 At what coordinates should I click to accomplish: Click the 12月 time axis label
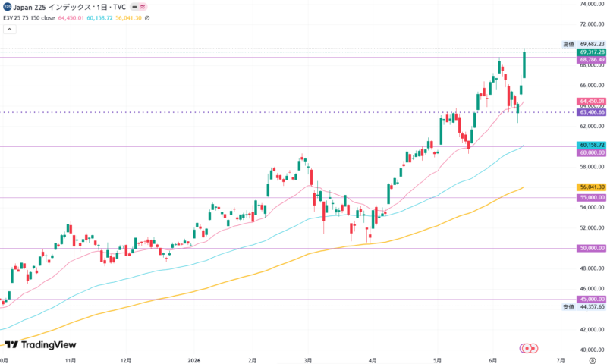point(126,360)
